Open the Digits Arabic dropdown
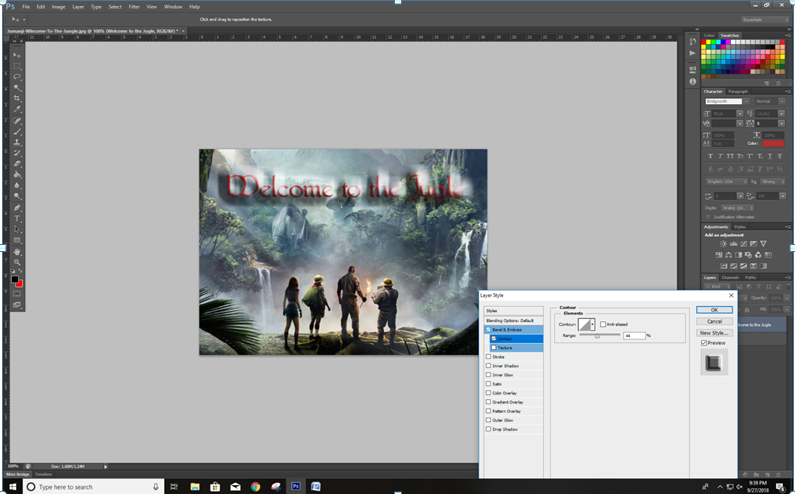 point(737,208)
